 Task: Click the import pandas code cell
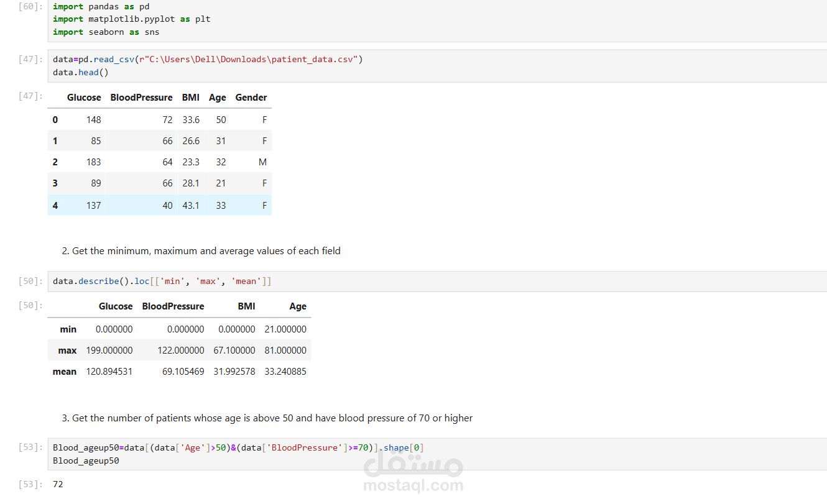(x=437, y=19)
